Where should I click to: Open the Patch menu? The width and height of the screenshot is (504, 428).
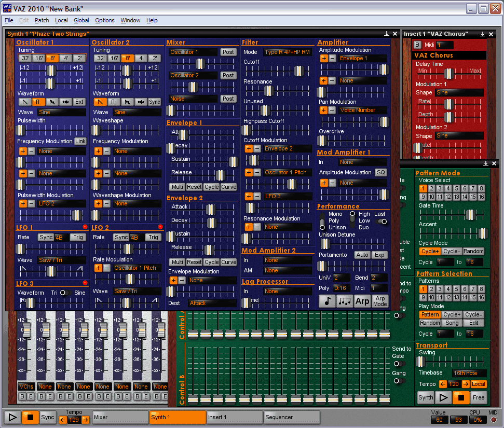42,20
